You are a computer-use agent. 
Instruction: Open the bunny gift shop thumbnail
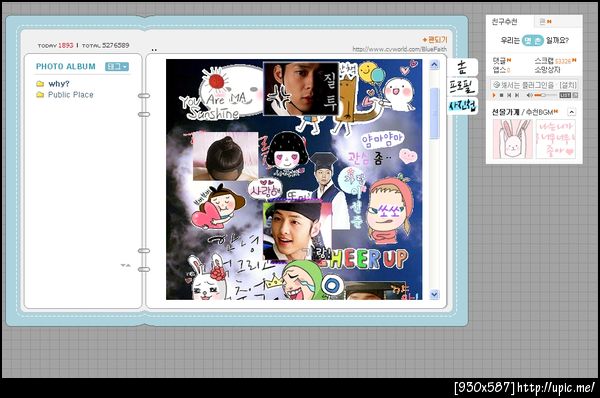click(512, 139)
